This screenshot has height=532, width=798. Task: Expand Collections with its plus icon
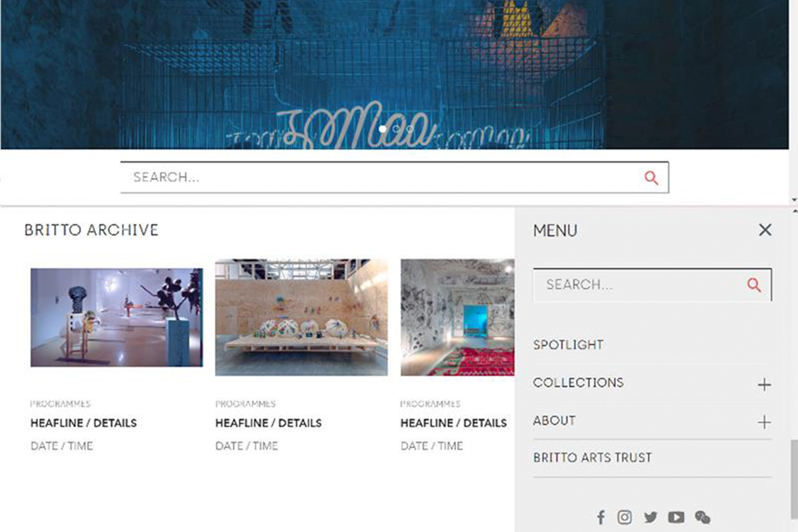[764, 385]
